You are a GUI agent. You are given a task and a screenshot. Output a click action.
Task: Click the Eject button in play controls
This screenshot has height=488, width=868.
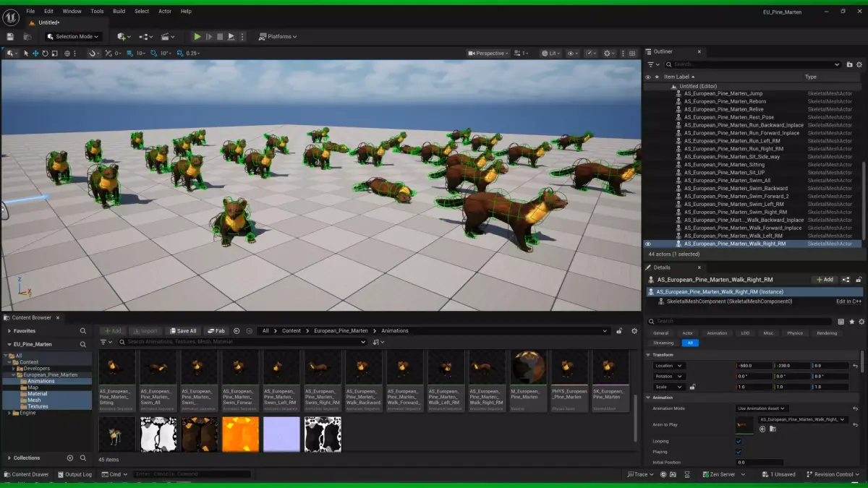tap(231, 36)
